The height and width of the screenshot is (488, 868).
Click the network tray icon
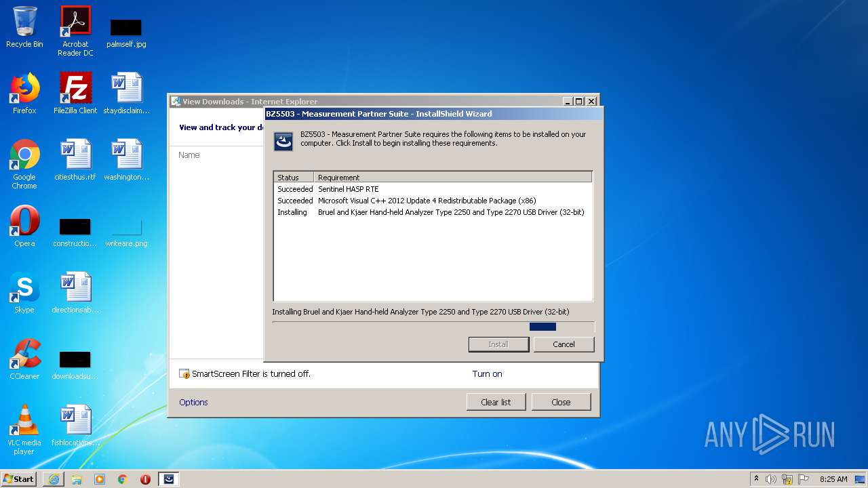[x=787, y=479]
